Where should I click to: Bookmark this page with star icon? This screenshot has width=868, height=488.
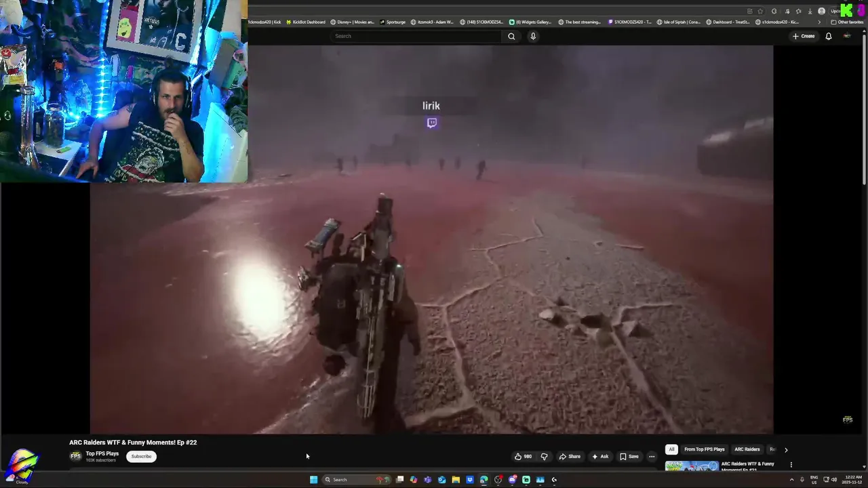coord(760,12)
